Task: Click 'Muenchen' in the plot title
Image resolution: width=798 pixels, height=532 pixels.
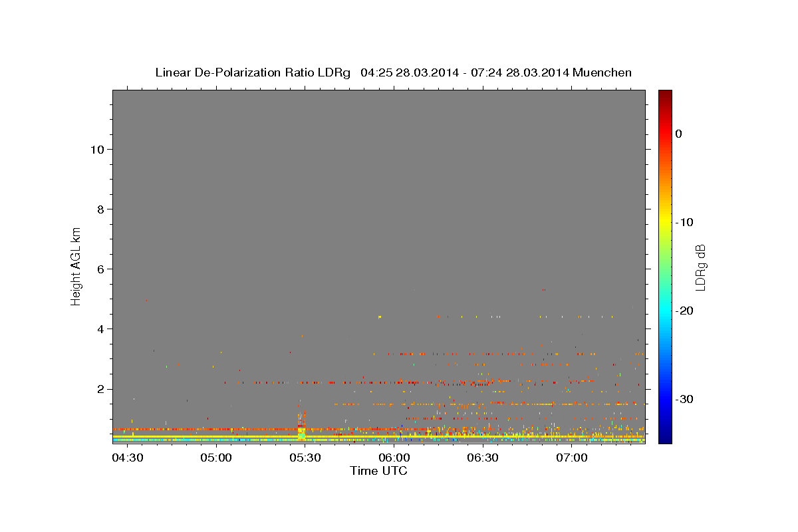Action: point(602,72)
